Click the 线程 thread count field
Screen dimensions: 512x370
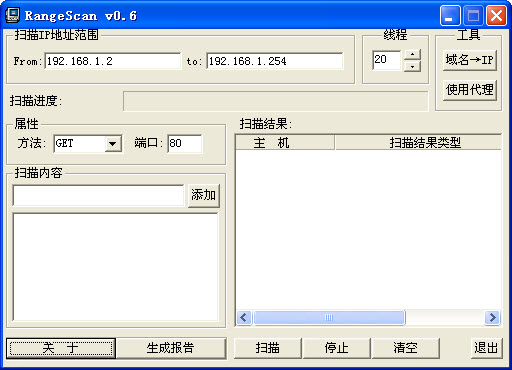pyautogui.click(x=387, y=60)
